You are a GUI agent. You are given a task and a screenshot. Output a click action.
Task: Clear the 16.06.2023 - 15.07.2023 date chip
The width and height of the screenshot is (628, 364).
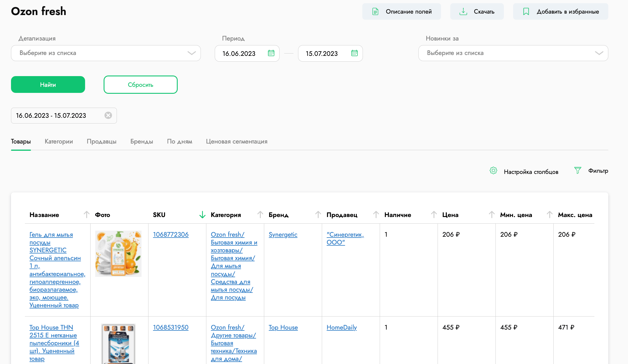(x=108, y=115)
